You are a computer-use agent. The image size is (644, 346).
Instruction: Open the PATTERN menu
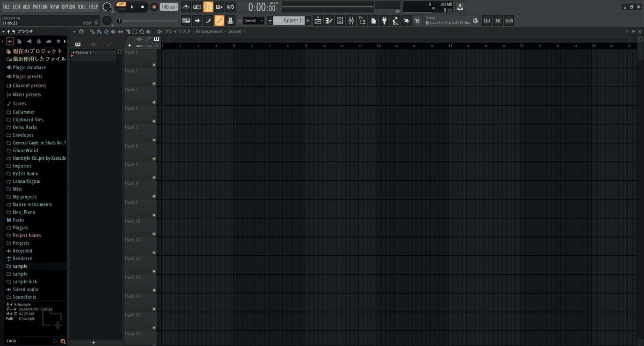(x=40, y=7)
